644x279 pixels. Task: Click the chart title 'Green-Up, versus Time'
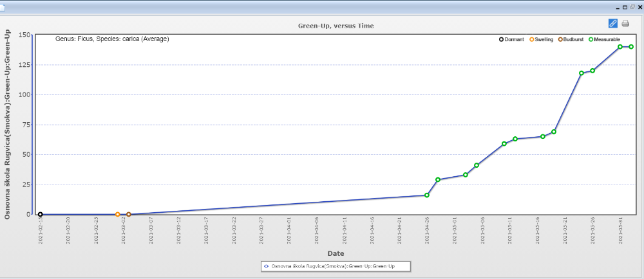tap(336, 26)
